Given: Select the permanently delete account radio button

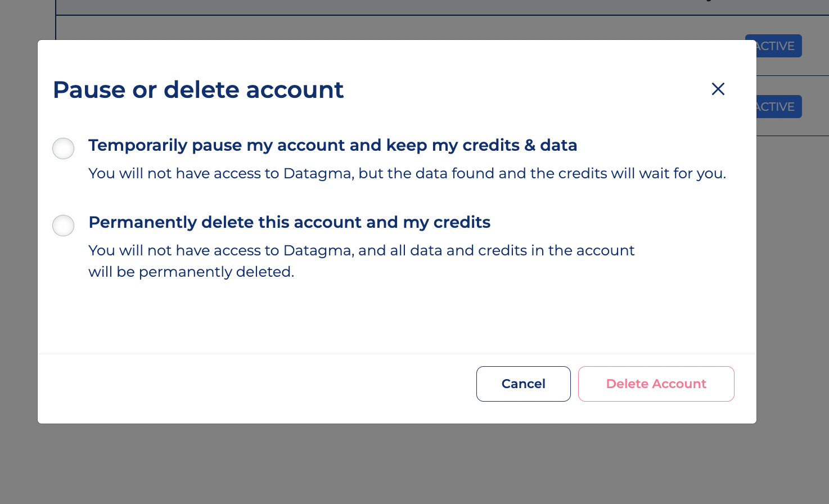Looking at the screenshot, I should pyautogui.click(x=64, y=226).
